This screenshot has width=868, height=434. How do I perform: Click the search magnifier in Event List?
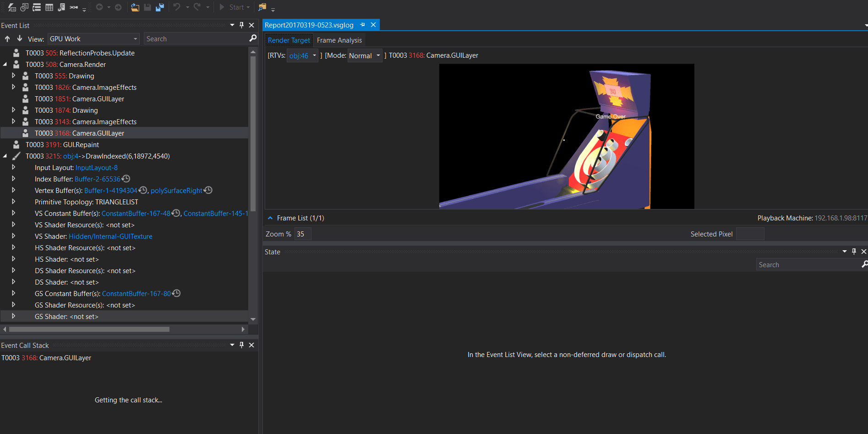coord(252,38)
